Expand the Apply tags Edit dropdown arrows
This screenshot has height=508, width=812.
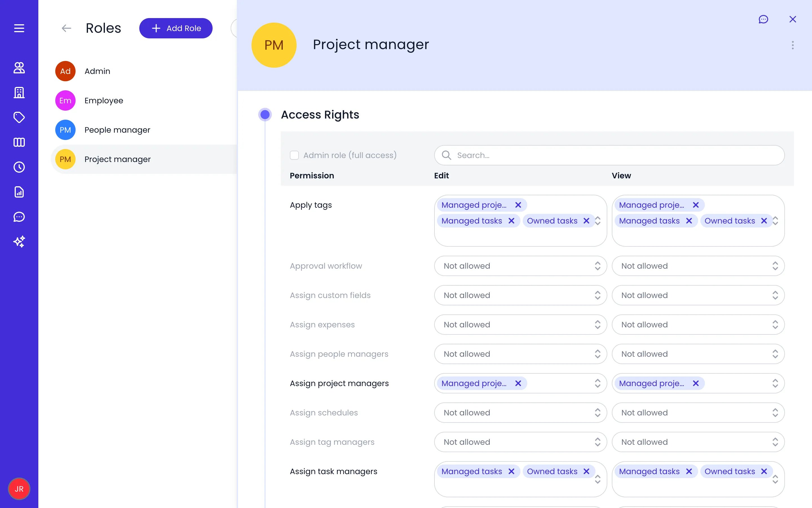[598, 221]
